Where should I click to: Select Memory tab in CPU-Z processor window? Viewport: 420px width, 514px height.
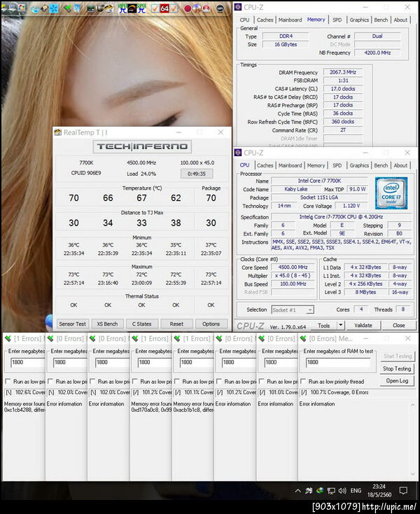point(316,165)
